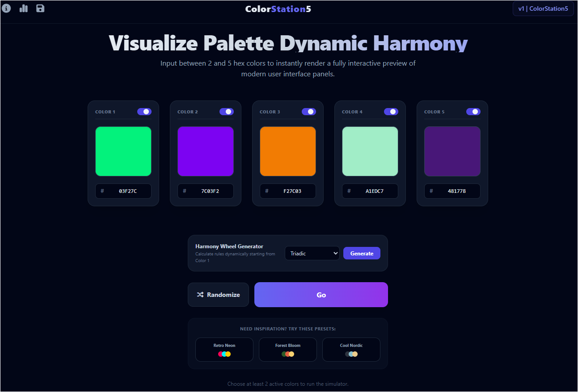Click the hex field containing A1EDC7

[370, 191]
